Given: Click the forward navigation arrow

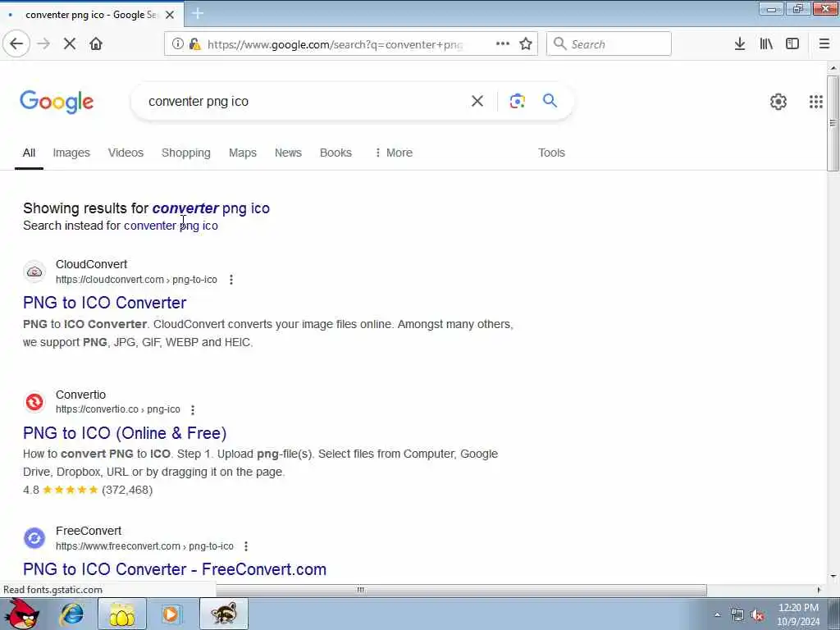Looking at the screenshot, I should (x=43, y=44).
